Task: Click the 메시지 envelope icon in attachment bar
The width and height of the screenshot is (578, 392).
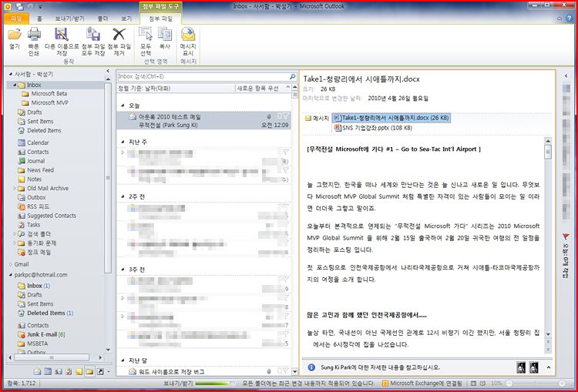Action: click(308, 119)
